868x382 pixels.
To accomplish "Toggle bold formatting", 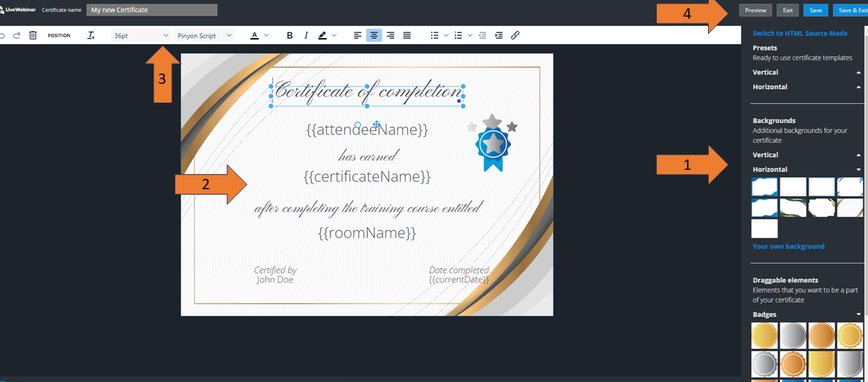I will click(290, 35).
